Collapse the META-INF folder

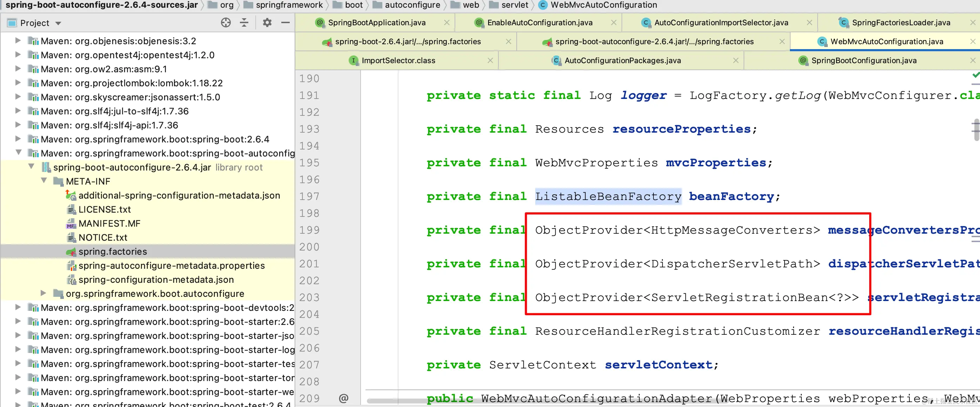[44, 181]
